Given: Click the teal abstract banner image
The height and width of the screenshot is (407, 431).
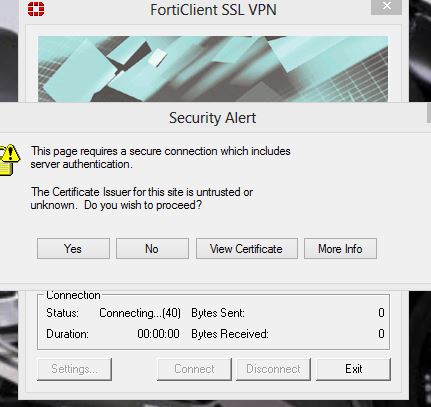Looking at the screenshot, I should pyautogui.click(x=213, y=69).
